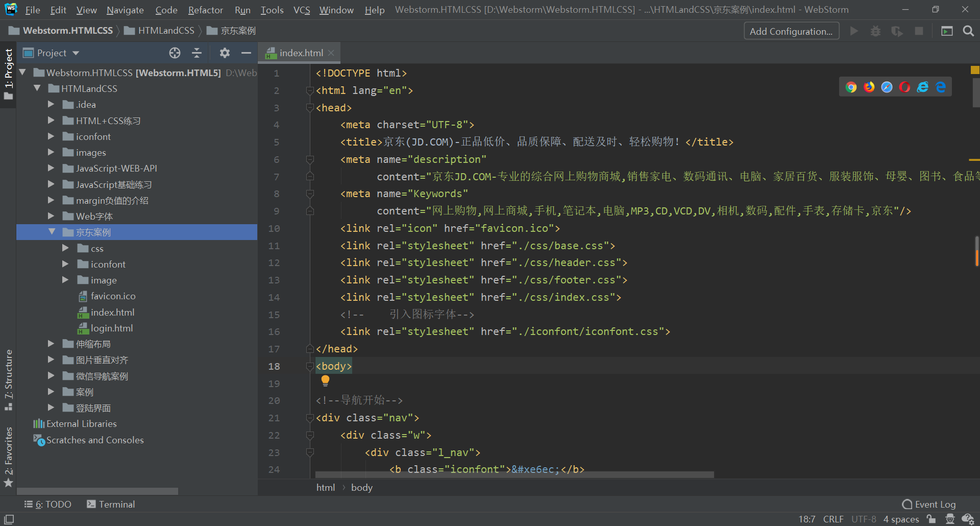The image size is (980, 526).
Task: Click CRLF line separator in status bar
Action: click(833, 519)
